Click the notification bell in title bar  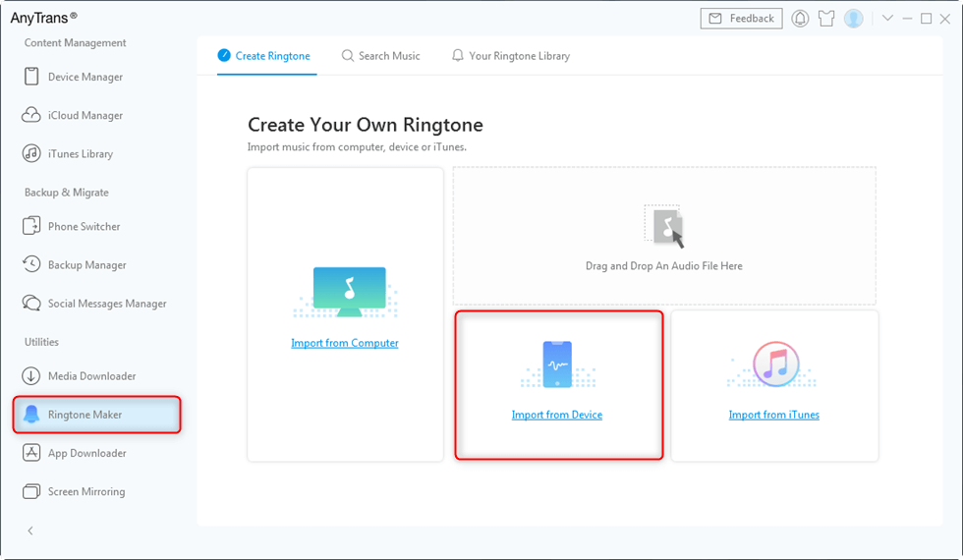800,19
